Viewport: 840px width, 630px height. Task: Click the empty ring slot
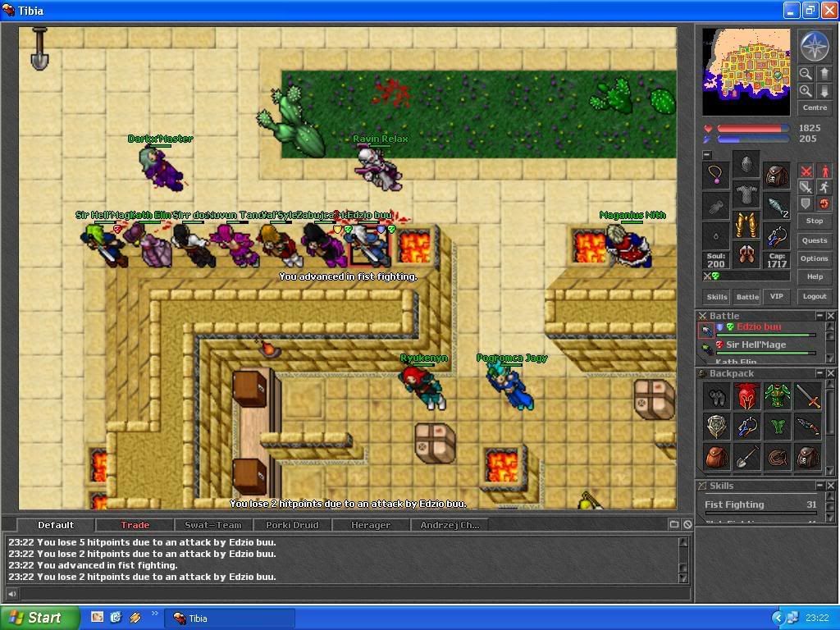[716, 236]
